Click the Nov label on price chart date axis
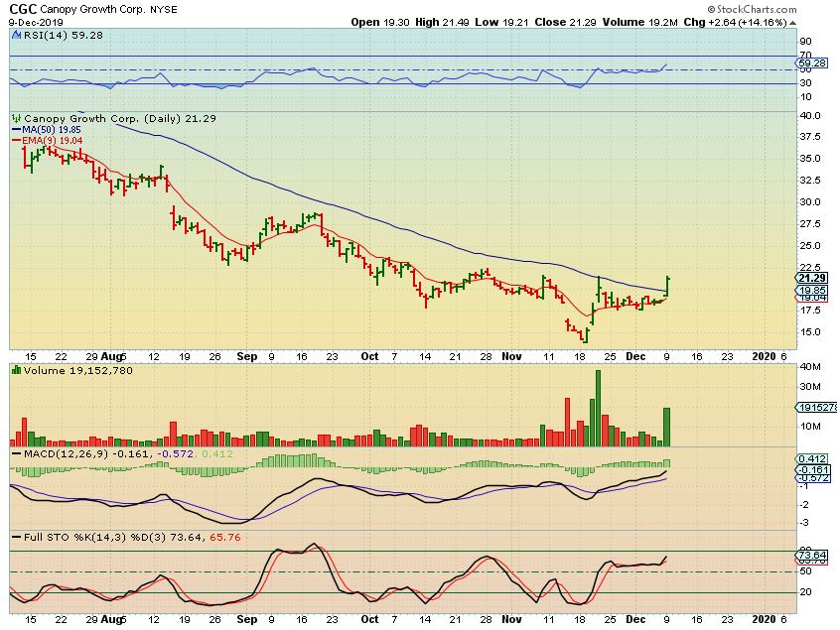The height and width of the screenshot is (630, 840). (511, 356)
